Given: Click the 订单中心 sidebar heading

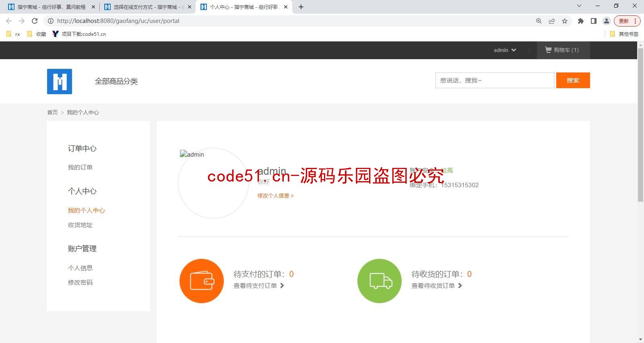Looking at the screenshot, I should pos(82,149).
